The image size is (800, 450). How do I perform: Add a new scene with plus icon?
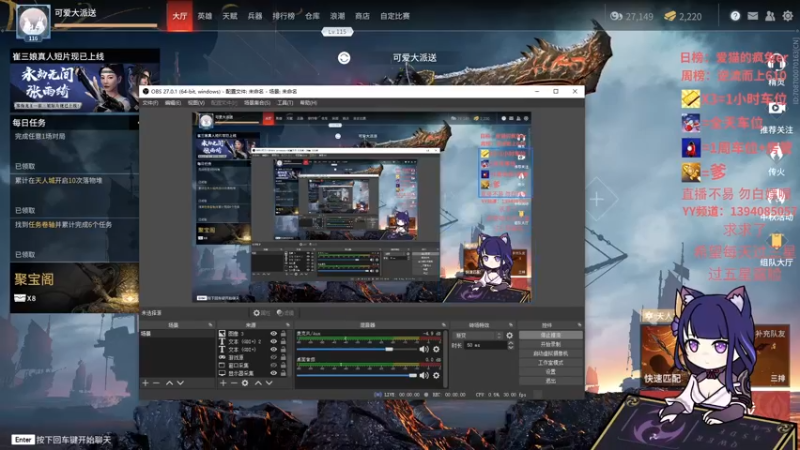pos(145,383)
